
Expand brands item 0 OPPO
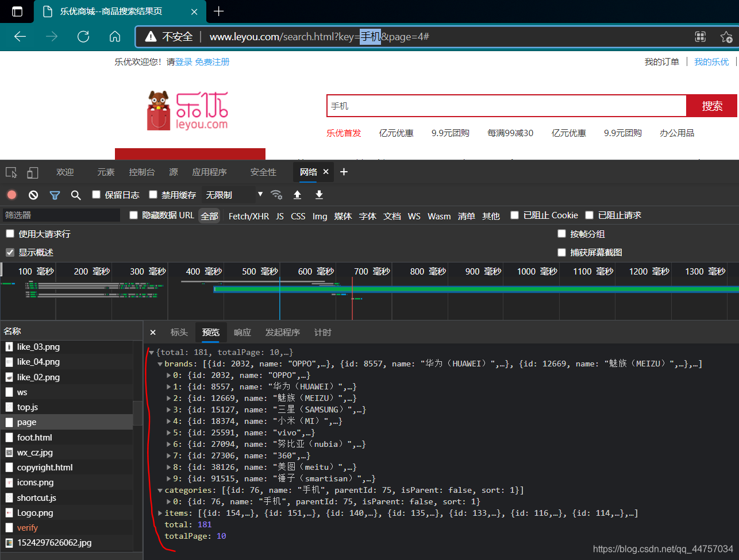[x=169, y=376]
